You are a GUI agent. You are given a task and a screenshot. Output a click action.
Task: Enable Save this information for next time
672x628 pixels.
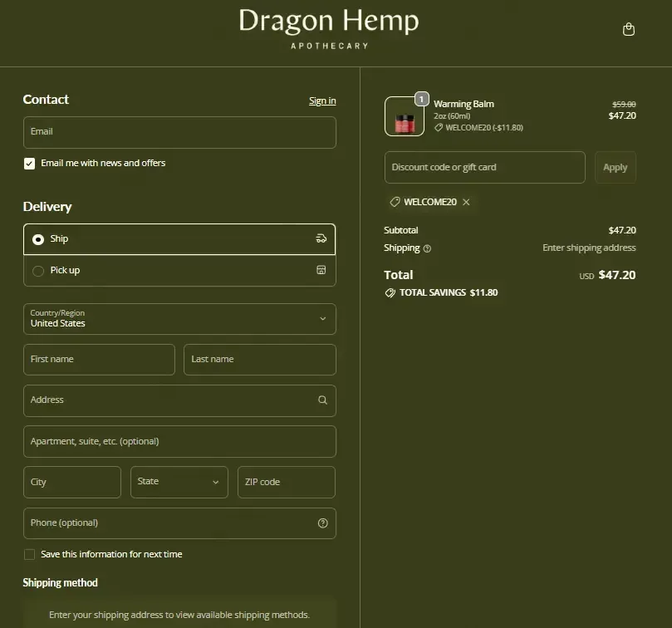click(x=30, y=555)
